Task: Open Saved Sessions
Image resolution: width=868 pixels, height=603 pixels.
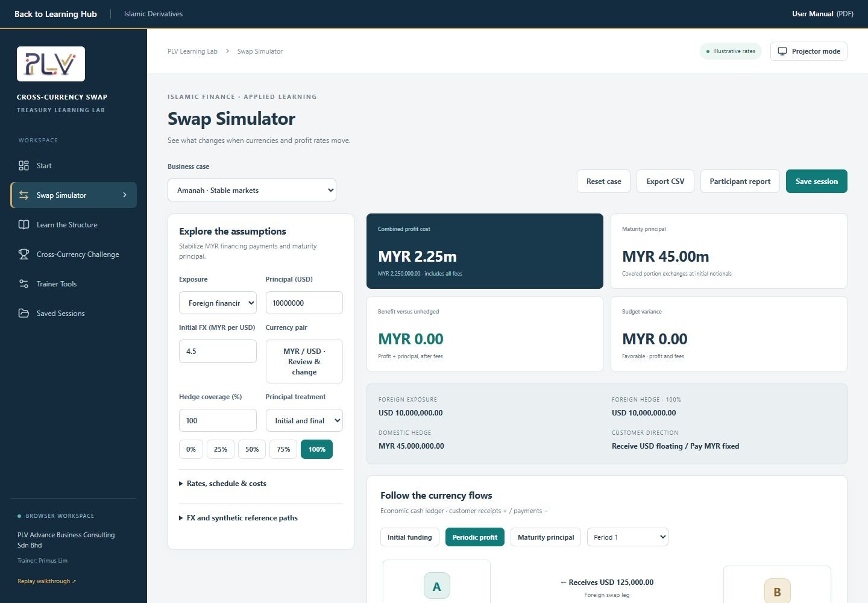Action: tap(74, 313)
